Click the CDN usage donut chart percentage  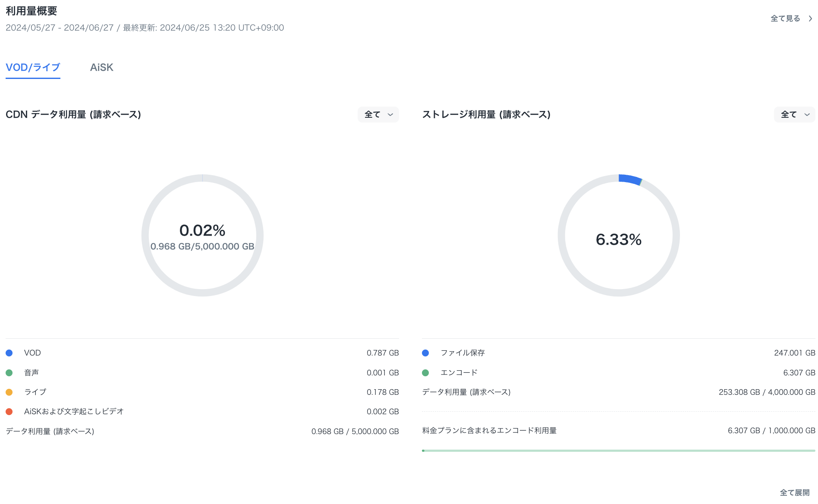tap(202, 230)
